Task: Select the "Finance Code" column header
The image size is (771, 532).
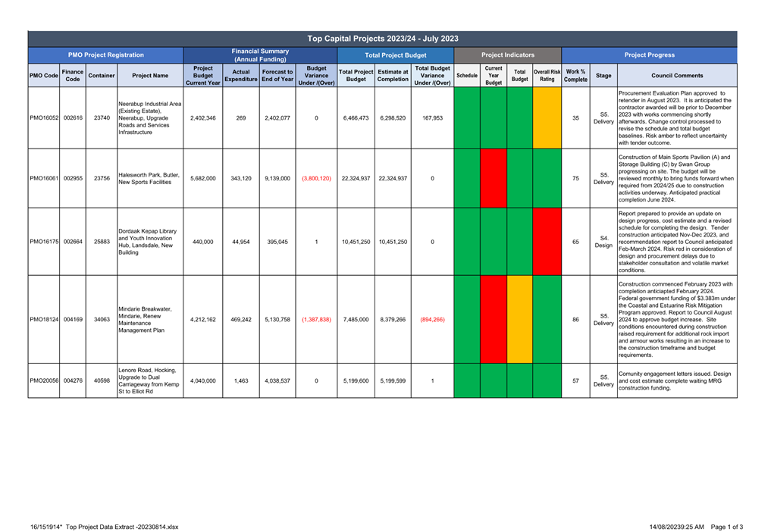Action: point(73,76)
